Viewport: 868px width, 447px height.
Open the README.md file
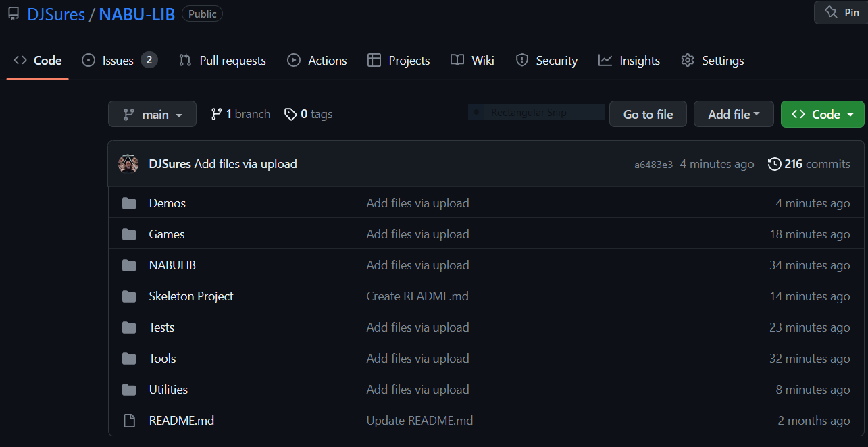click(181, 421)
